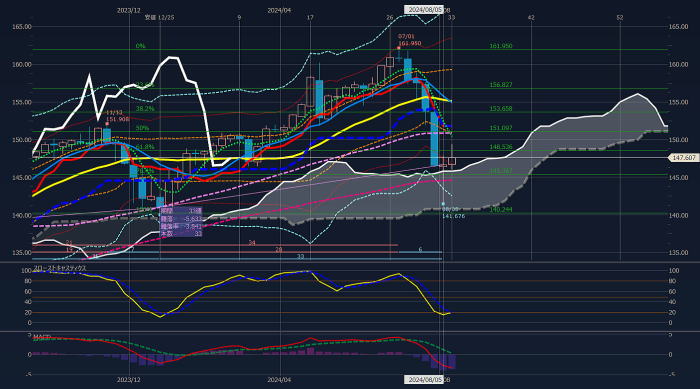The image size is (700, 389).
Task: Click the top 2024/04 date label
Action: (x=279, y=10)
